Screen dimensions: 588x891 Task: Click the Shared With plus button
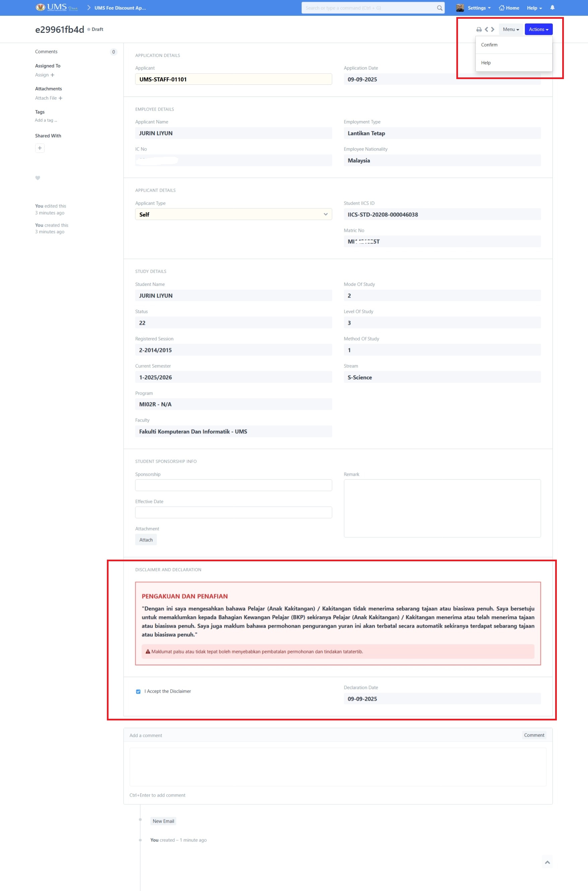point(40,148)
